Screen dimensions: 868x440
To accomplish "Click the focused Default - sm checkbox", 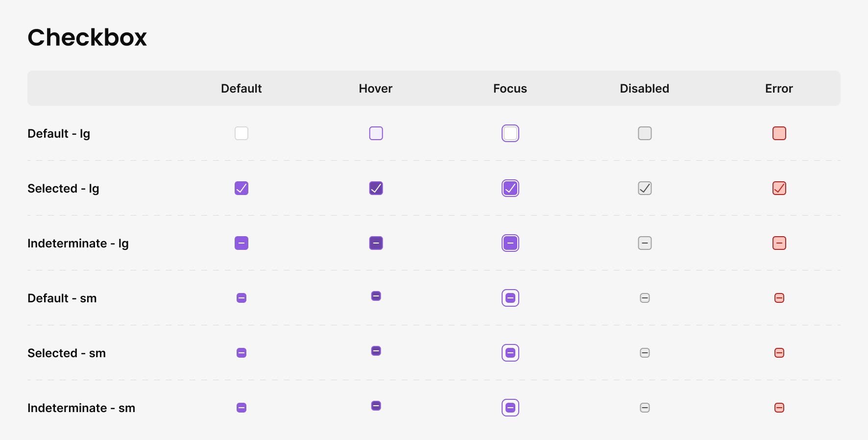I will [x=510, y=298].
